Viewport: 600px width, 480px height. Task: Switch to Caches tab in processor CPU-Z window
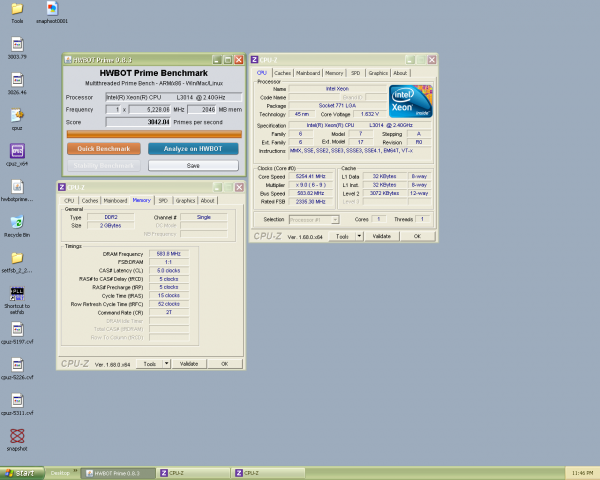click(282, 73)
